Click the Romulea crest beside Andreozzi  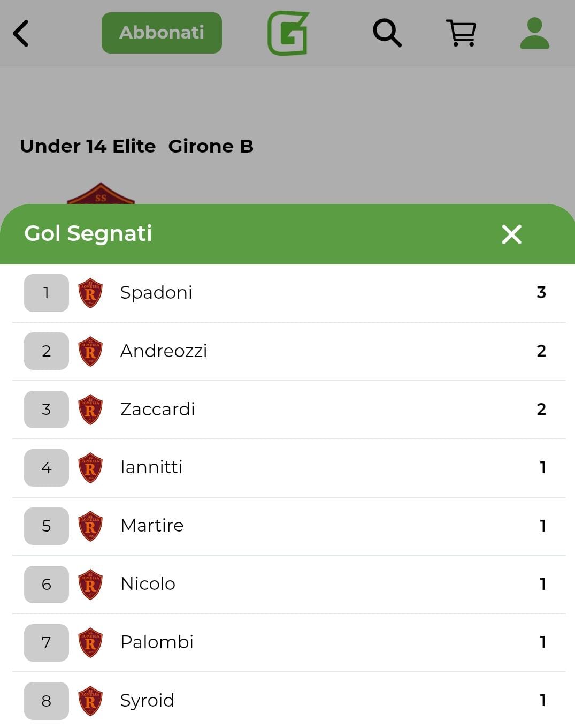(90, 351)
